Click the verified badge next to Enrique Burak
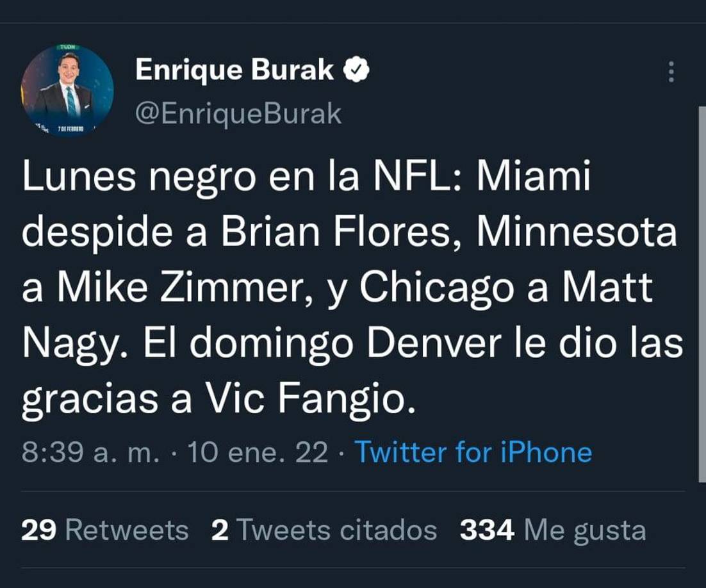The height and width of the screenshot is (588, 706). tap(356, 70)
